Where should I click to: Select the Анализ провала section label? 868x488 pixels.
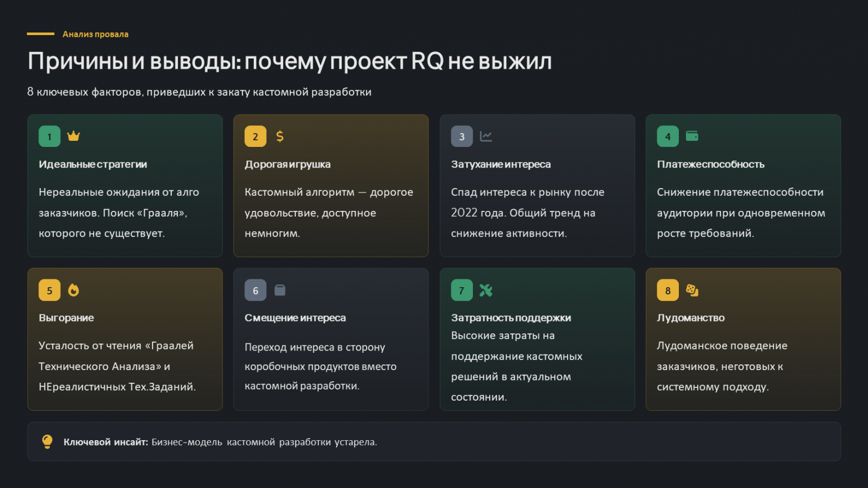tap(95, 33)
